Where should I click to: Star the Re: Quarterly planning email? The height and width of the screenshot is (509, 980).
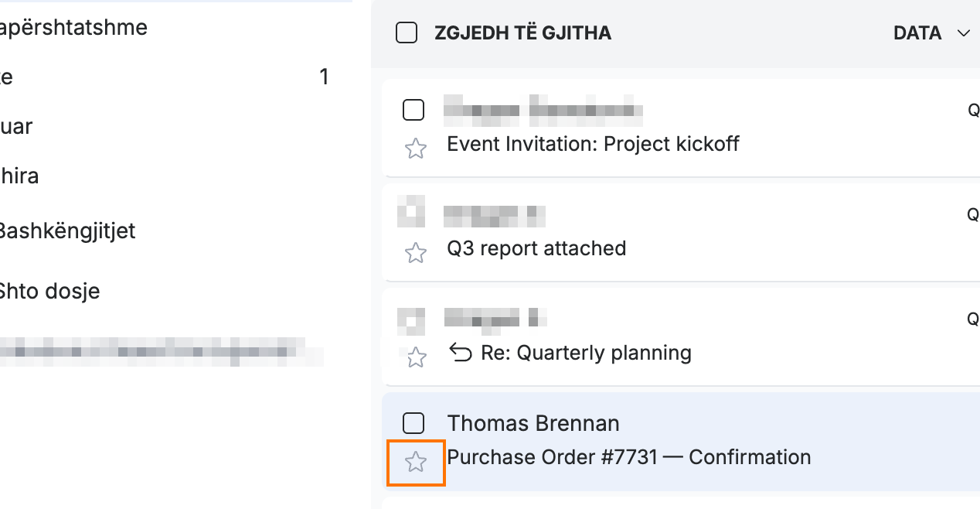click(x=416, y=357)
